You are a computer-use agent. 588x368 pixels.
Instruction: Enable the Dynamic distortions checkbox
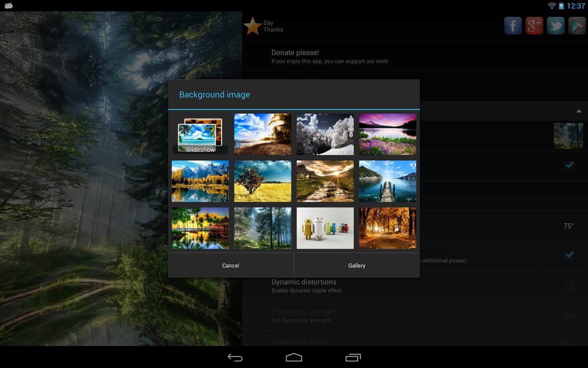(568, 285)
